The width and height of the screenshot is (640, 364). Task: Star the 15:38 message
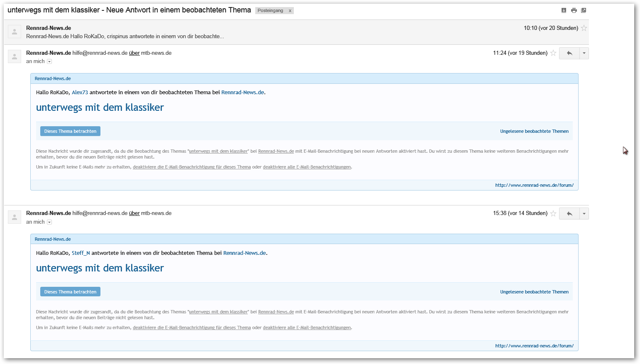pos(553,214)
